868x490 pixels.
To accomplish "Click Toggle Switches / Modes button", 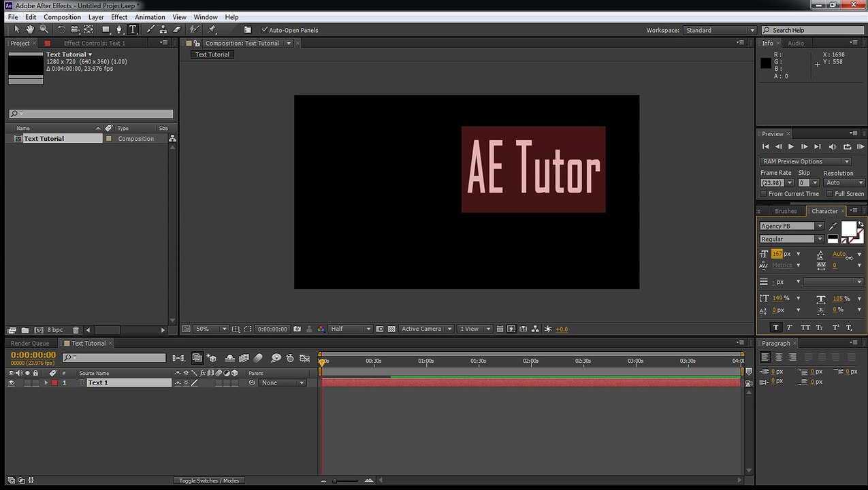I will coord(209,480).
